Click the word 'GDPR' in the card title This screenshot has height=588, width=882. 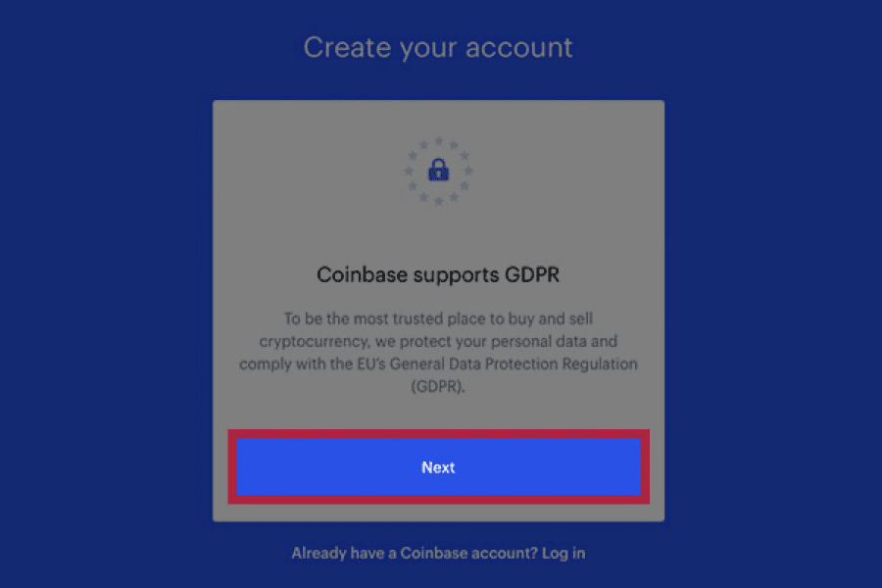[532, 274]
